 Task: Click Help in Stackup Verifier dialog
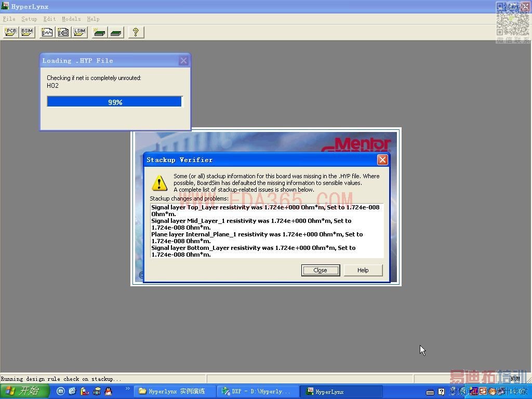[x=363, y=270]
